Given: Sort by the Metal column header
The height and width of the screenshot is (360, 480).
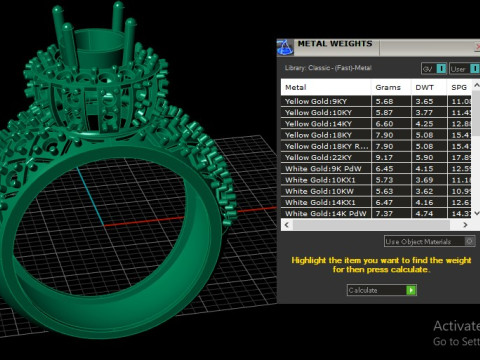Looking at the screenshot, I should pyautogui.click(x=326, y=87).
